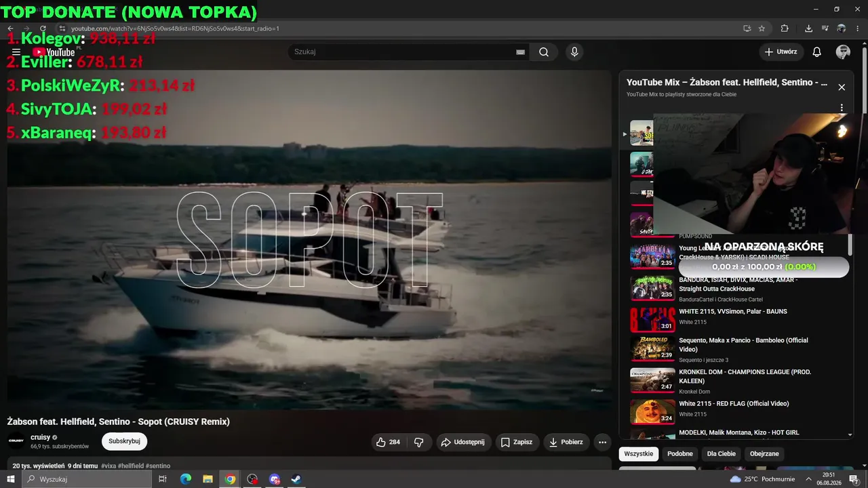Open the Chrome profile avatar
Viewport: 868px width, 488px height.
pos(842,28)
